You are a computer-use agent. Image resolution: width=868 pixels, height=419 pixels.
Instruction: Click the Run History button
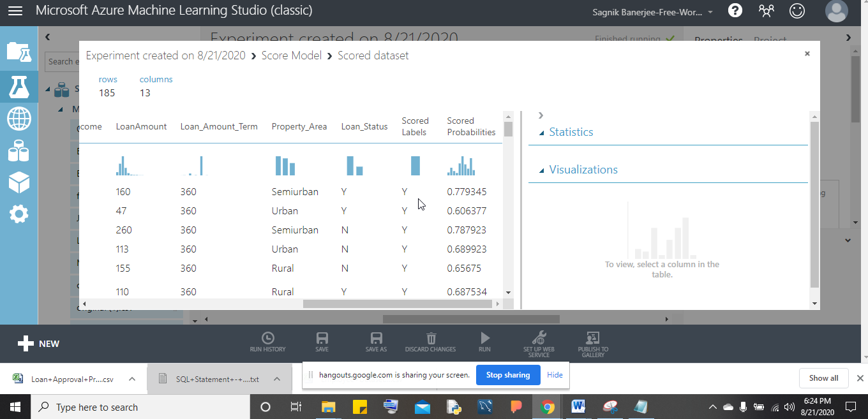click(268, 342)
